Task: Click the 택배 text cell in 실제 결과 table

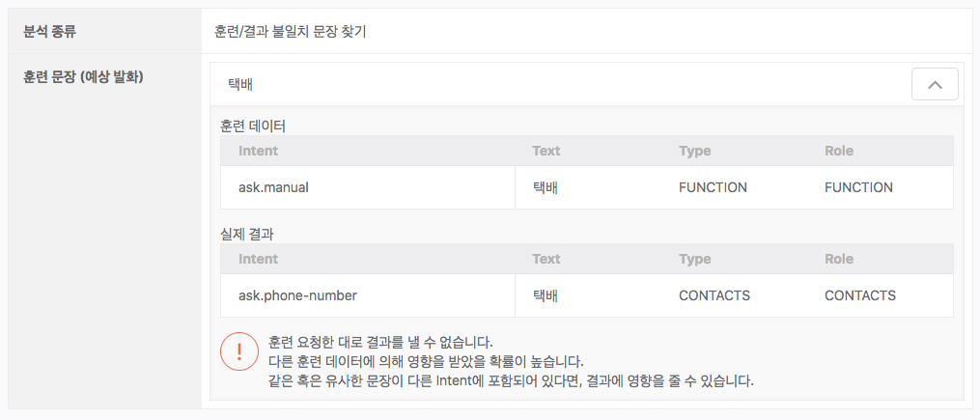Action: click(x=546, y=295)
